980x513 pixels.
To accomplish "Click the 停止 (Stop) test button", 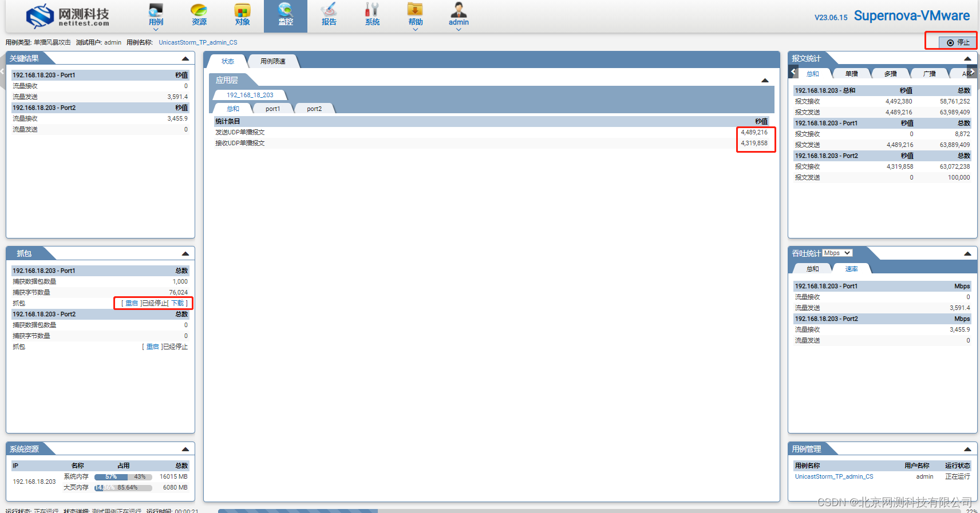I will [x=958, y=42].
